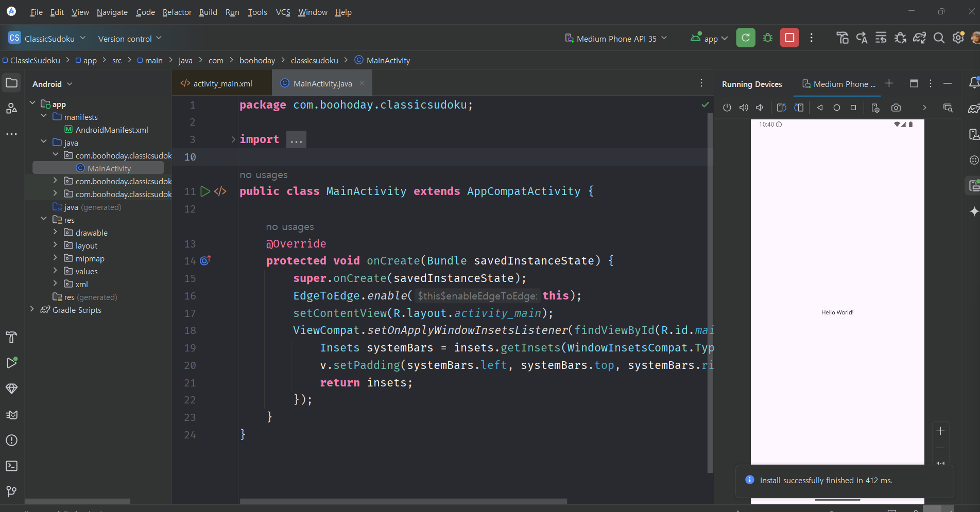This screenshot has height=512, width=980.
Task: Add a new running device tab
Action: click(x=889, y=83)
